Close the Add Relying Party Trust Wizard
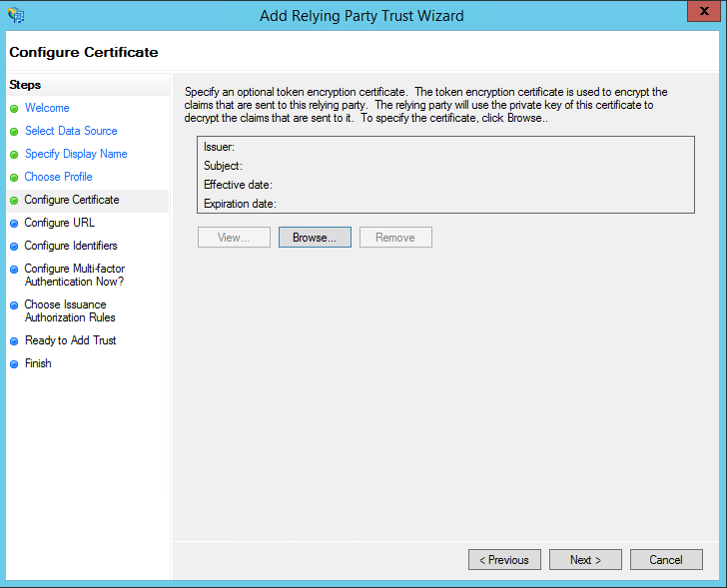This screenshot has width=727, height=588. (704, 12)
